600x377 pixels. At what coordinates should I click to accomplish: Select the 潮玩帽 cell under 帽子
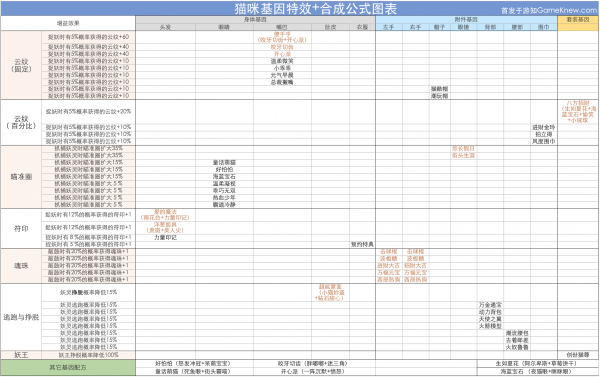click(x=440, y=96)
